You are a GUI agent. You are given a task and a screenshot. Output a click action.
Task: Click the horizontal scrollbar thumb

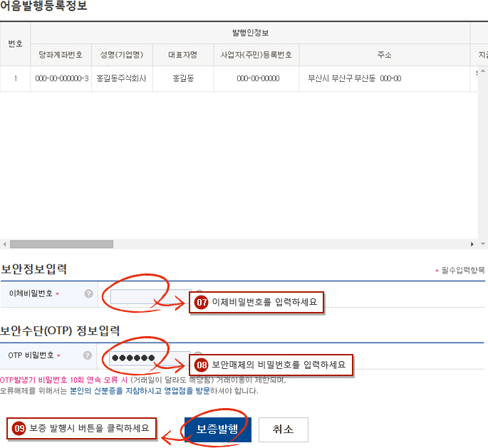(x=61, y=244)
